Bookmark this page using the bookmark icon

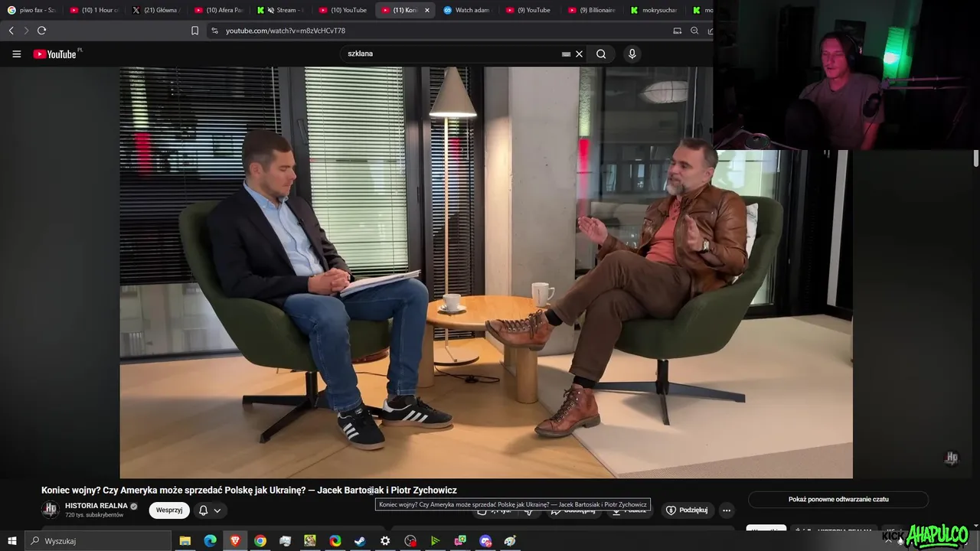[x=194, y=31]
